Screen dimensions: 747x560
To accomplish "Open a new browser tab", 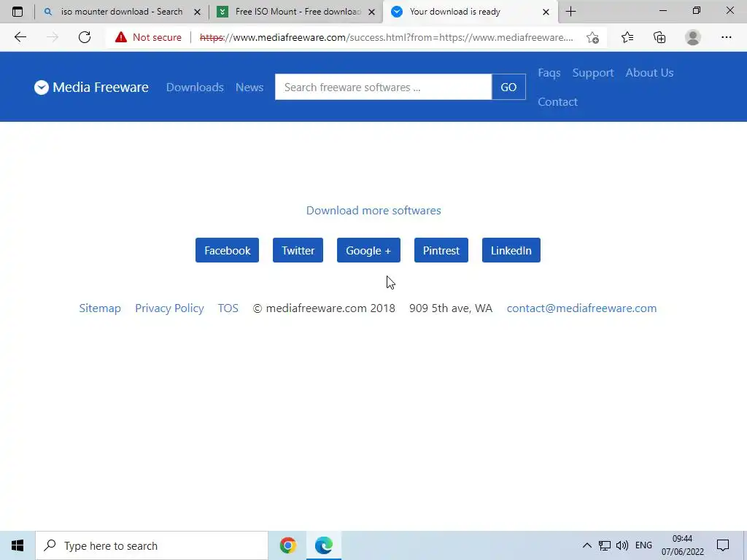I will [570, 12].
